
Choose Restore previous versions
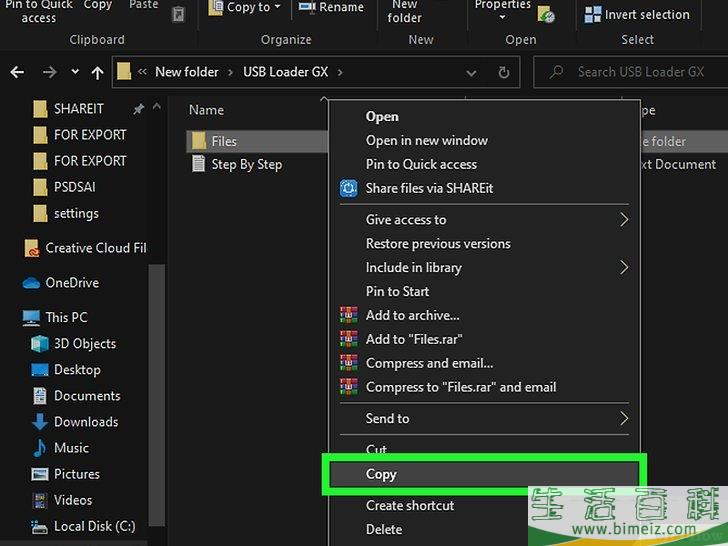click(x=484, y=244)
